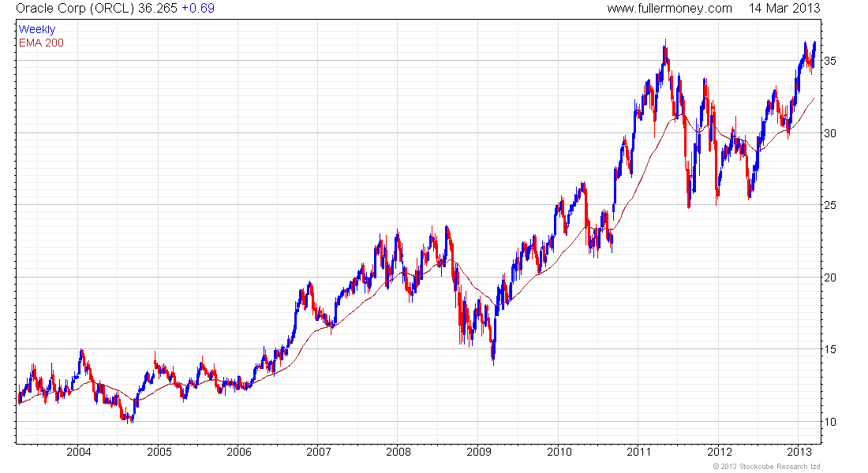Click the price change +0.69
Screen dimensions: 868x473
pyautogui.click(x=198, y=9)
